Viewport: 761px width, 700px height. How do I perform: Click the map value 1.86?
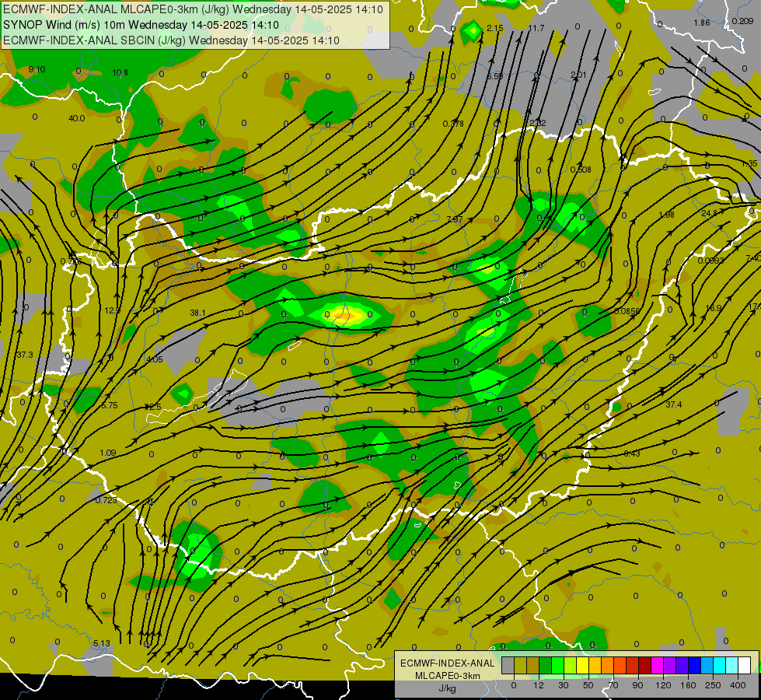702,23
